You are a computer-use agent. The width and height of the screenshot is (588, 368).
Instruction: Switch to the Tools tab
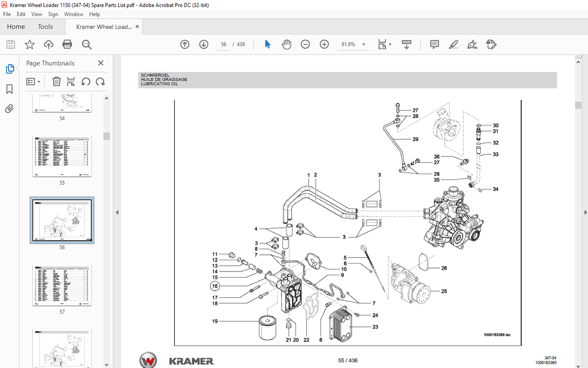(x=46, y=27)
